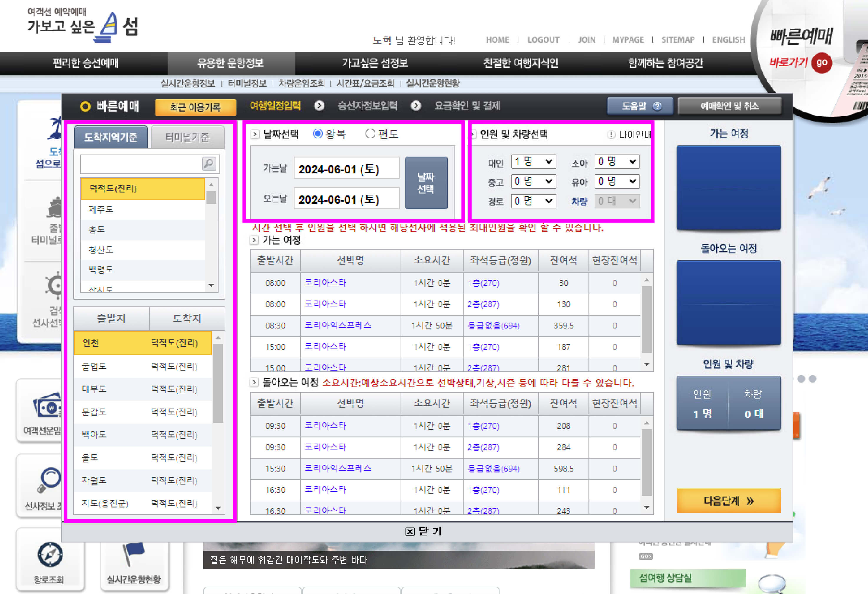Click the red go icon under 빠른예매
Image resolution: width=868 pixels, height=594 pixels.
pyautogui.click(x=821, y=62)
